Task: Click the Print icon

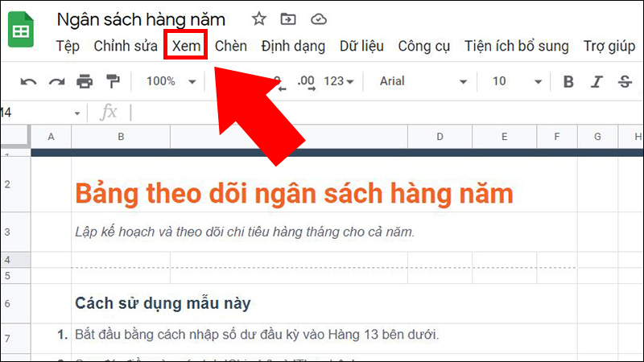Action: [x=85, y=82]
